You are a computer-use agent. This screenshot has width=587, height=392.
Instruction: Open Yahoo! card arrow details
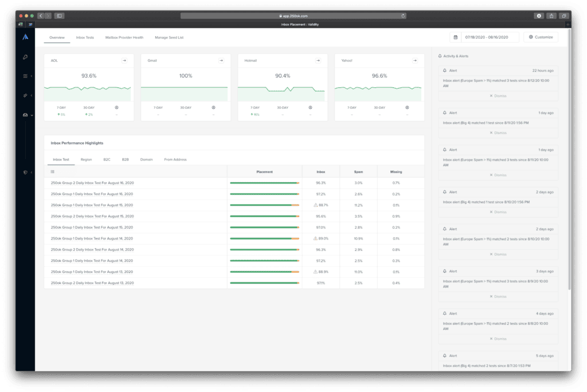coord(415,60)
